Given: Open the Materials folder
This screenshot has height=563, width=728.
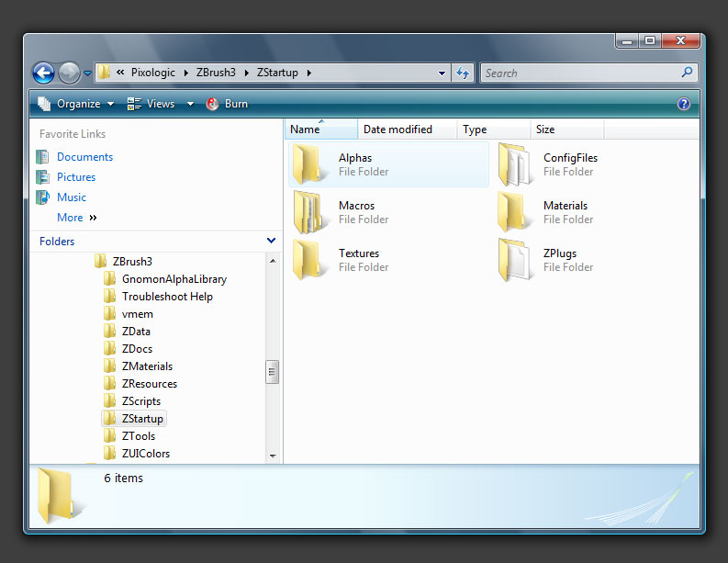Looking at the screenshot, I should [565, 206].
